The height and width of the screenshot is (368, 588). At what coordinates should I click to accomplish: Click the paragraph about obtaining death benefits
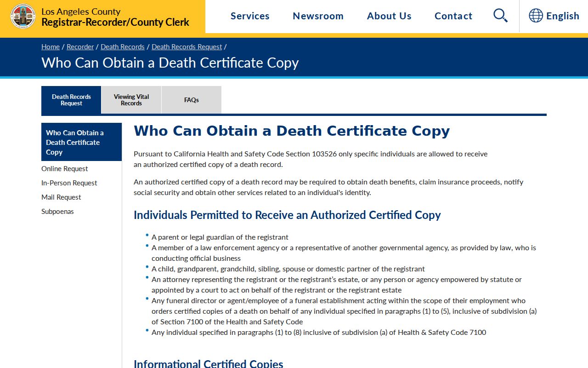328,187
